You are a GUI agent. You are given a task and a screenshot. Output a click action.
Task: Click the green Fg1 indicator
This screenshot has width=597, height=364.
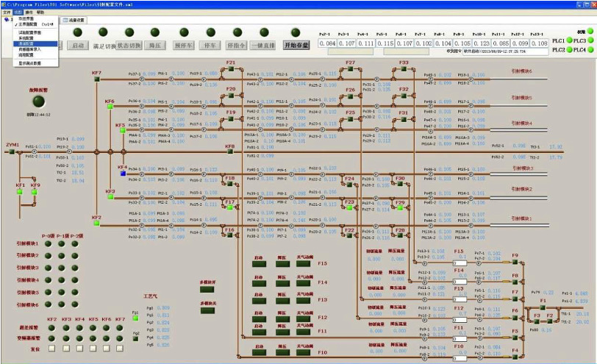click(x=135, y=319)
